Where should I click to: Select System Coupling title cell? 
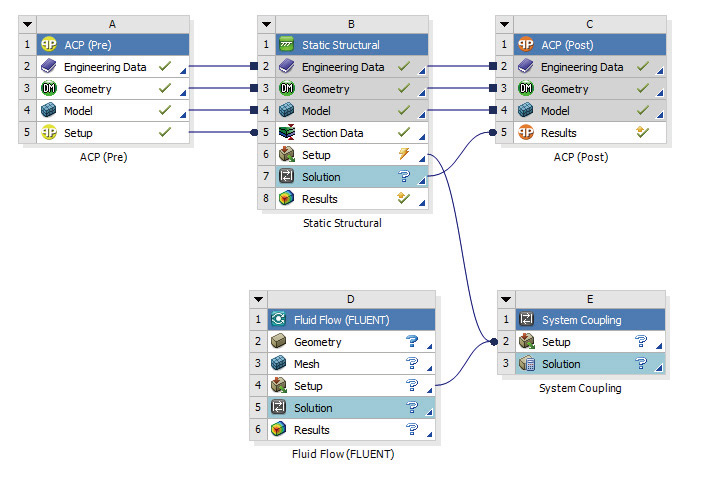(590, 320)
